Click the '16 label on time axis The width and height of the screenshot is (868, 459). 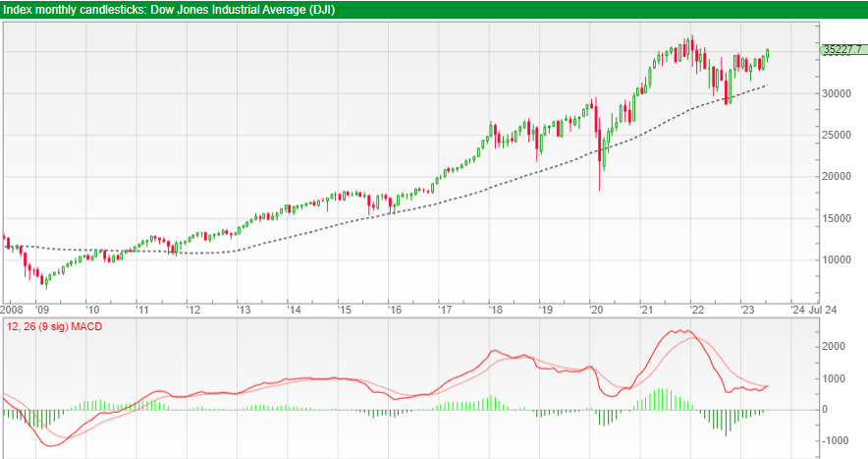coord(395,310)
